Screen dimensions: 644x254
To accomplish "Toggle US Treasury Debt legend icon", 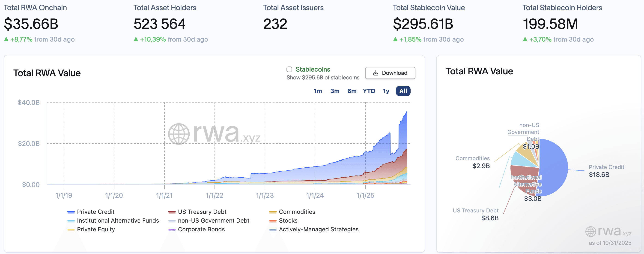I will tap(172, 212).
